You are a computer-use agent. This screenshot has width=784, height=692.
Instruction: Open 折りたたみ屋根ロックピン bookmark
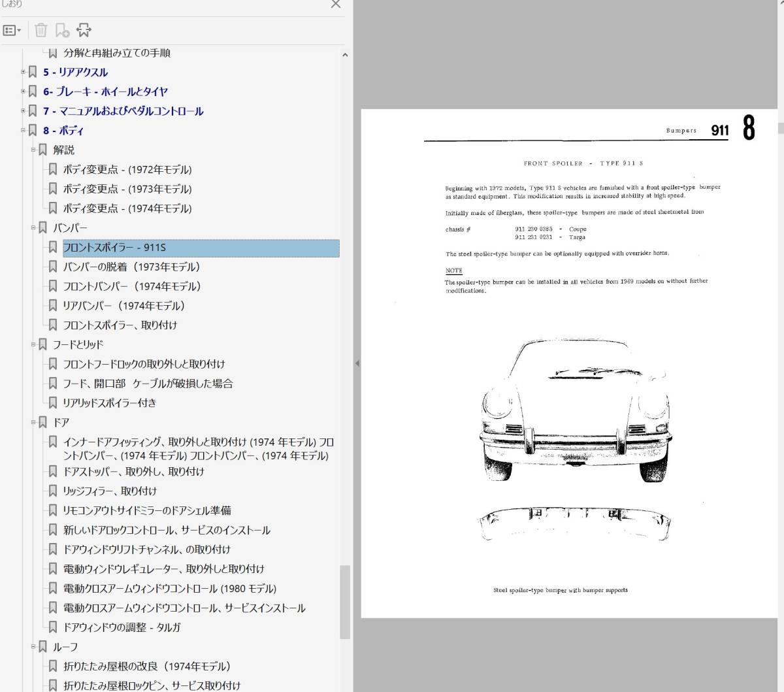[152, 685]
